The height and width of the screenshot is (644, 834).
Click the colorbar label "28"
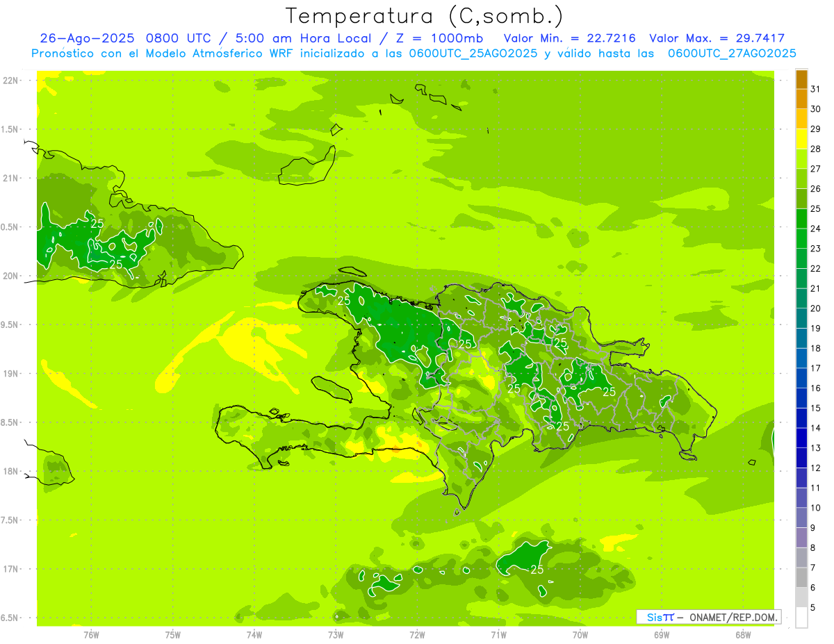pyautogui.click(x=815, y=149)
